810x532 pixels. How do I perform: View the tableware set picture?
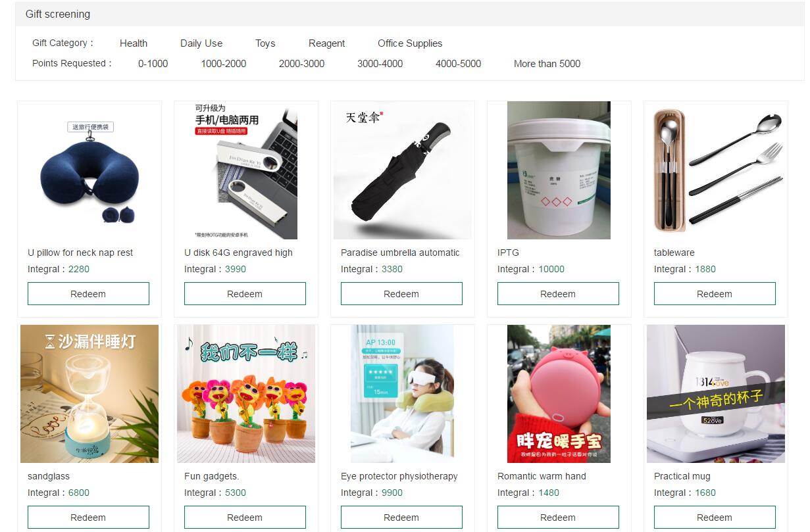click(715, 170)
